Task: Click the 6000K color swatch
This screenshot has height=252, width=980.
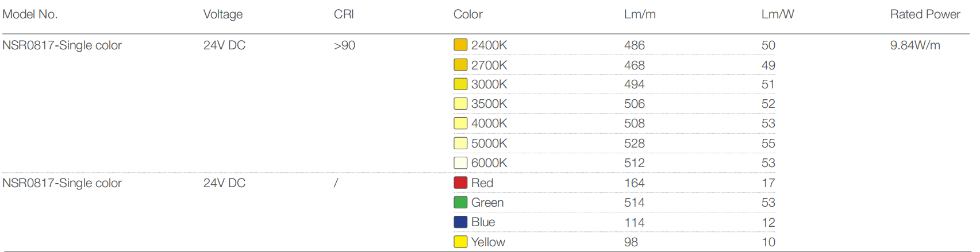Action: pyautogui.click(x=460, y=163)
